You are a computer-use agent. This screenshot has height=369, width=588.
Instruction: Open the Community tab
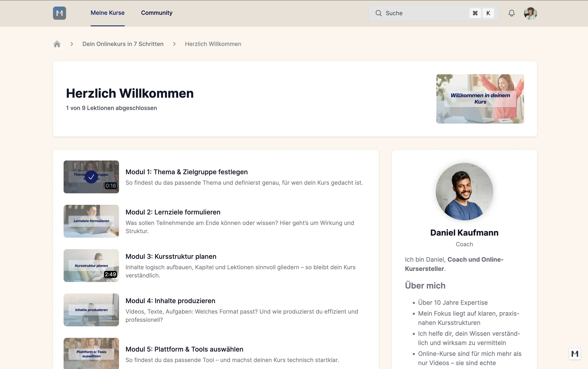(157, 13)
